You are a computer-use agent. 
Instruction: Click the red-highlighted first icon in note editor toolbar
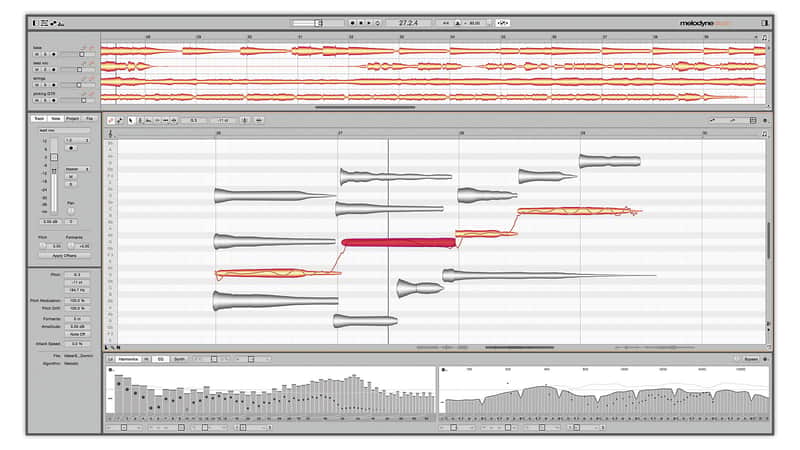click(x=111, y=120)
